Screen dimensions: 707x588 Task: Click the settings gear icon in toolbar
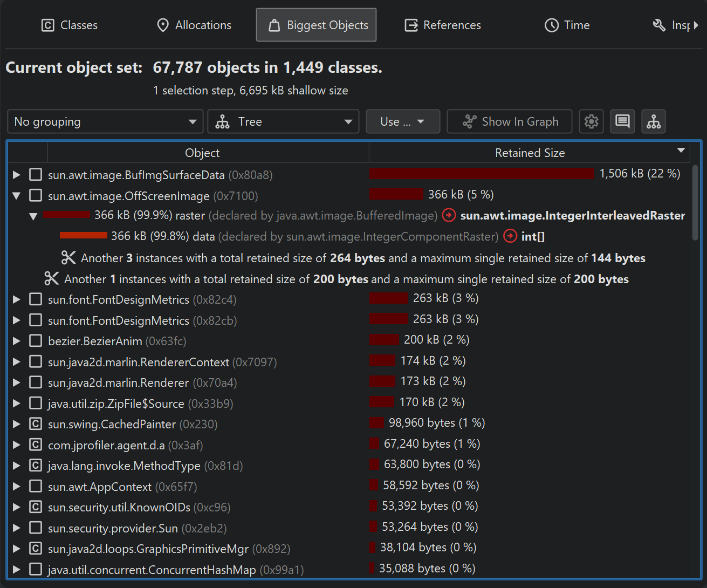tap(591, 121)
